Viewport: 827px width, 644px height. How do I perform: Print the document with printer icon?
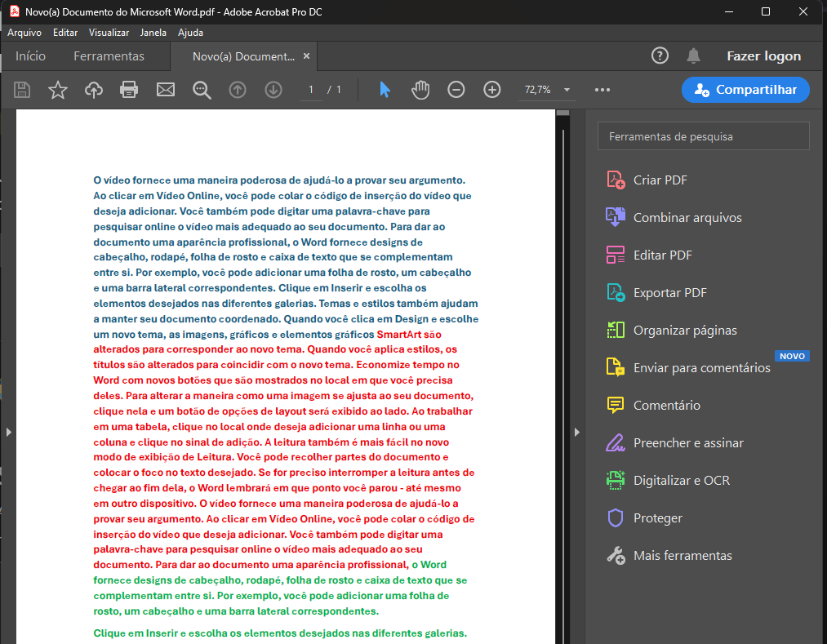coord(129,90)
